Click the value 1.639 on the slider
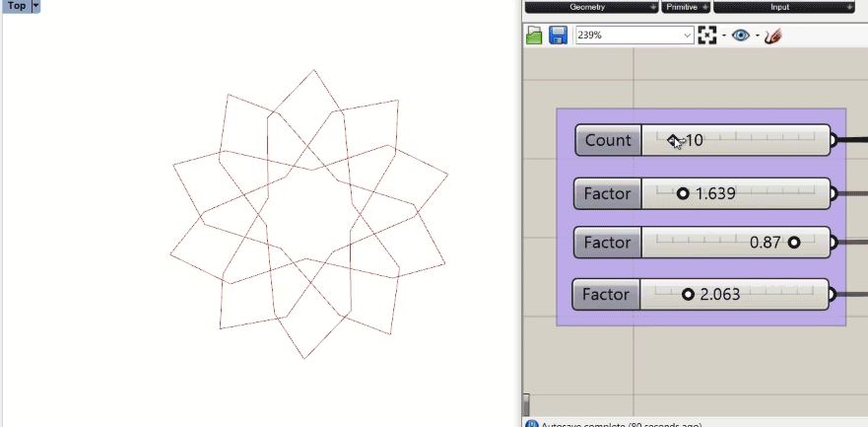Viewport: 868px width, 427px height. click(x=715, y=194)
